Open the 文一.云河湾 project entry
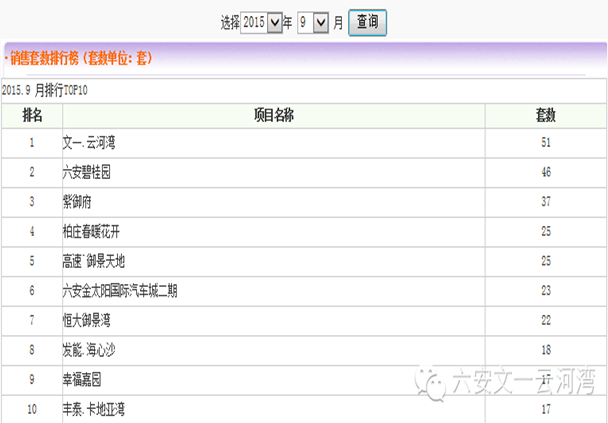This screenshot has width=608, height=423. 89,143
